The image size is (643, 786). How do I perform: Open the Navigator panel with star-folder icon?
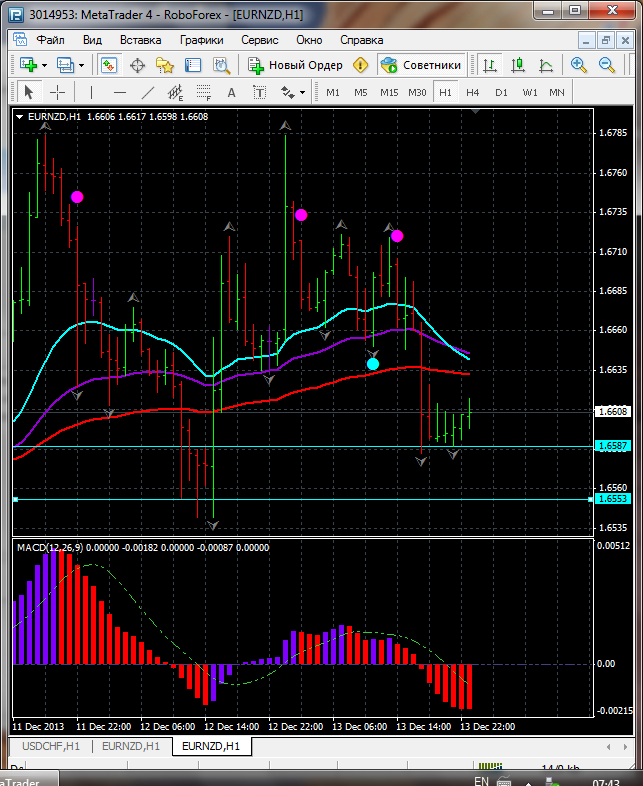pyautogui.click(x=165, y=65)
